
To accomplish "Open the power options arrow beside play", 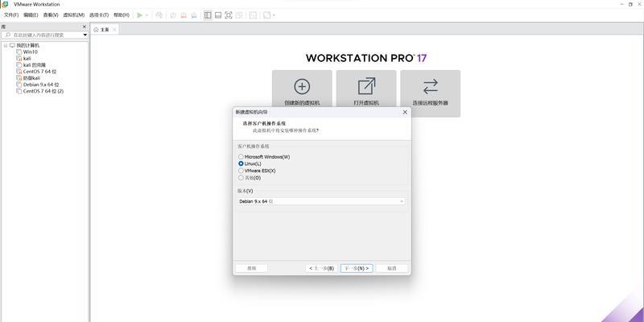I will [147, 15].
